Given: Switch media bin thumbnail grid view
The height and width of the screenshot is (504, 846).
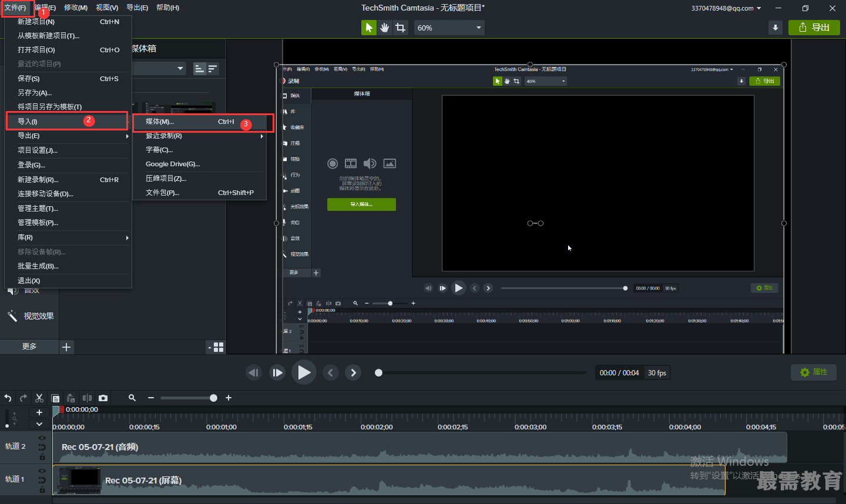Looking at the screenshot, I should pyautogui.click(x=219, y=347).
